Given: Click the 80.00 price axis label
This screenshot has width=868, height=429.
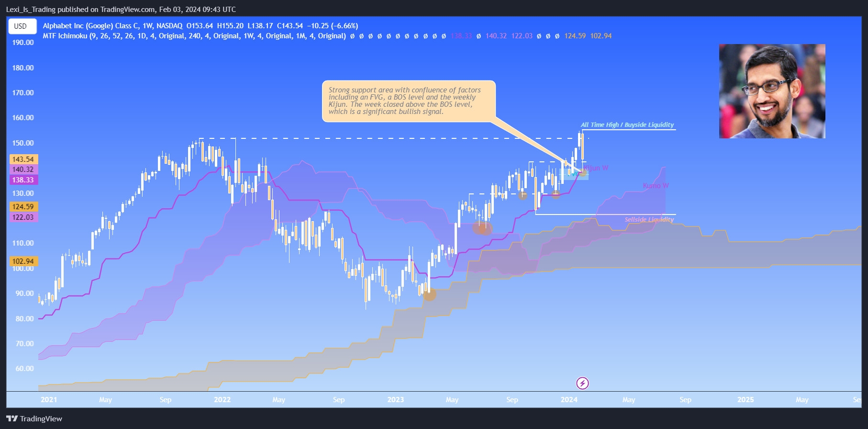Looking at the screenshot, I should [24, 318].
